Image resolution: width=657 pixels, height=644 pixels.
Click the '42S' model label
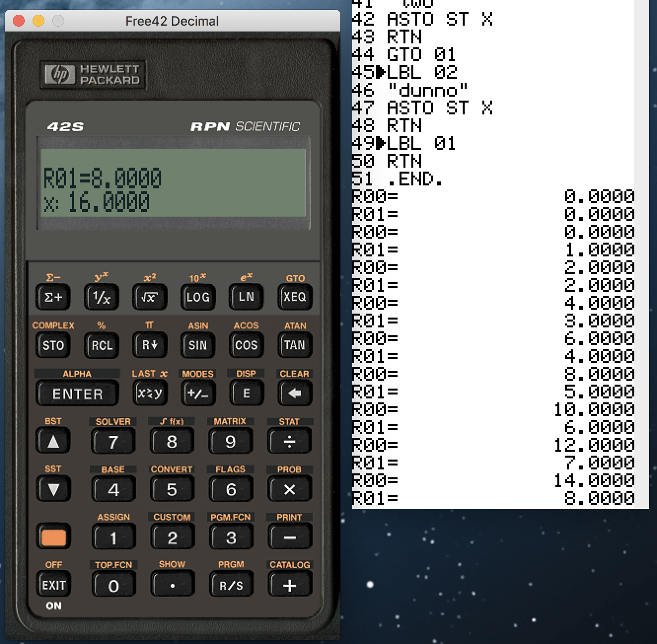click(66, 127)
